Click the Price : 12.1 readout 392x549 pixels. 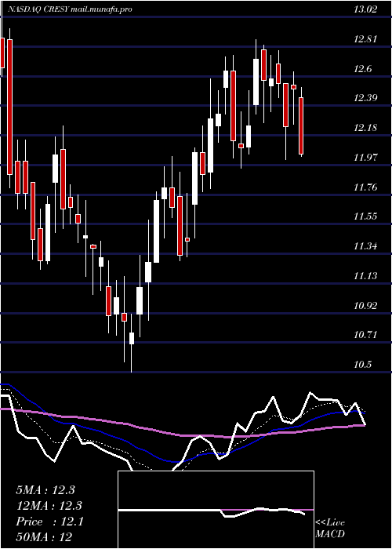49,522
